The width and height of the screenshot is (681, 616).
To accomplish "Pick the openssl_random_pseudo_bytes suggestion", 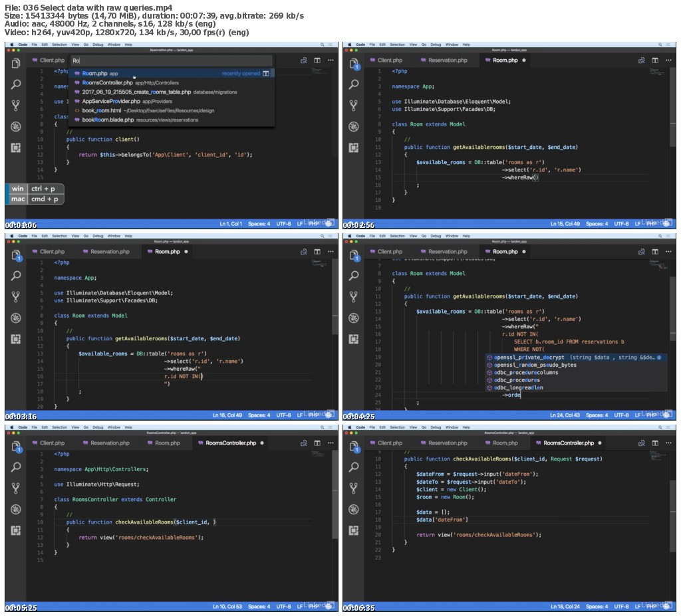I will [x=576, y=365].
